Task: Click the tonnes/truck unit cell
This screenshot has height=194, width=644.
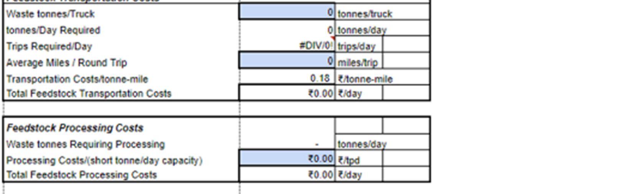Action: tap(382, 12)
